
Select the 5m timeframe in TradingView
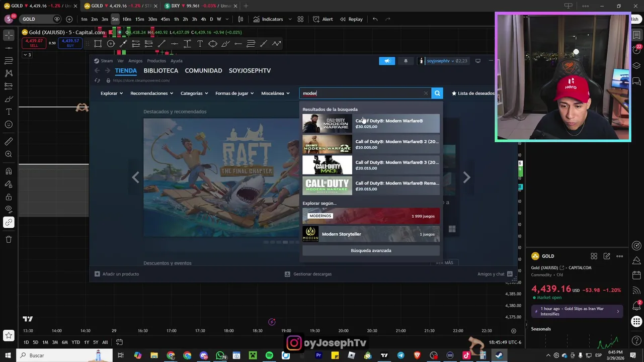[115, 19]
